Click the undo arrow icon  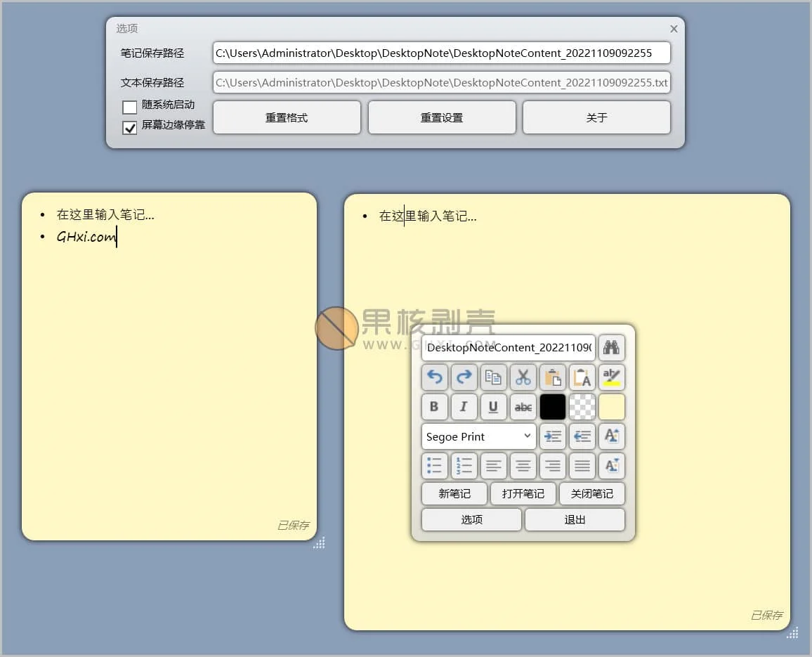pos(435,377)
